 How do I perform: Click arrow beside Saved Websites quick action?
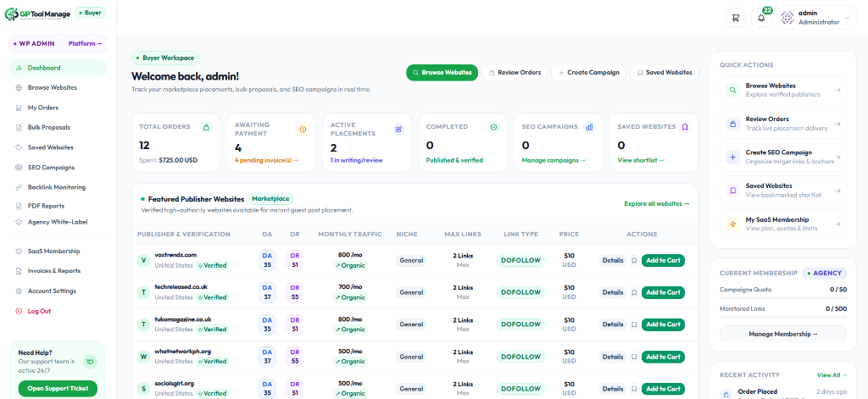pyautogui.click(x=837, y=191)
